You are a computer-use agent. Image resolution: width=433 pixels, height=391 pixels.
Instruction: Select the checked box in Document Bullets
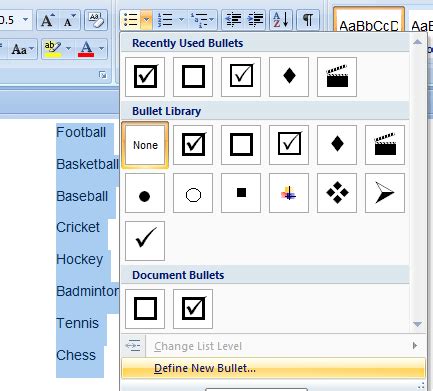point(193,309)
